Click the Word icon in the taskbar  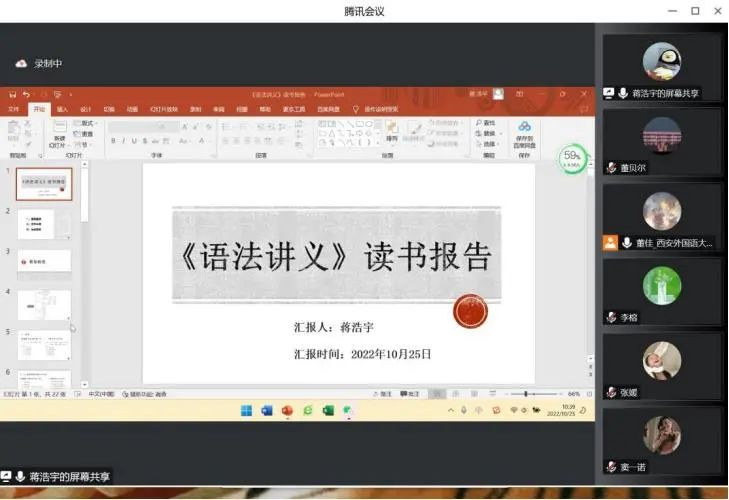(x=267, y=411)
